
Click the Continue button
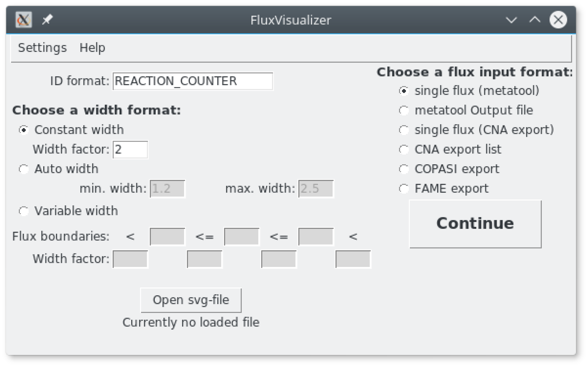pyautogui.click(x=475, y=224)
